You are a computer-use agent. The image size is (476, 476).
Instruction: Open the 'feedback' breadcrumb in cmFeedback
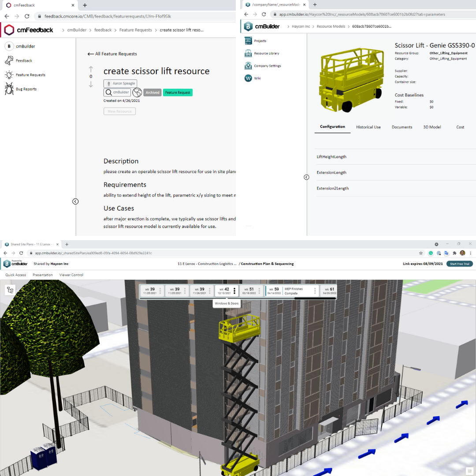(x=103, y=30)
